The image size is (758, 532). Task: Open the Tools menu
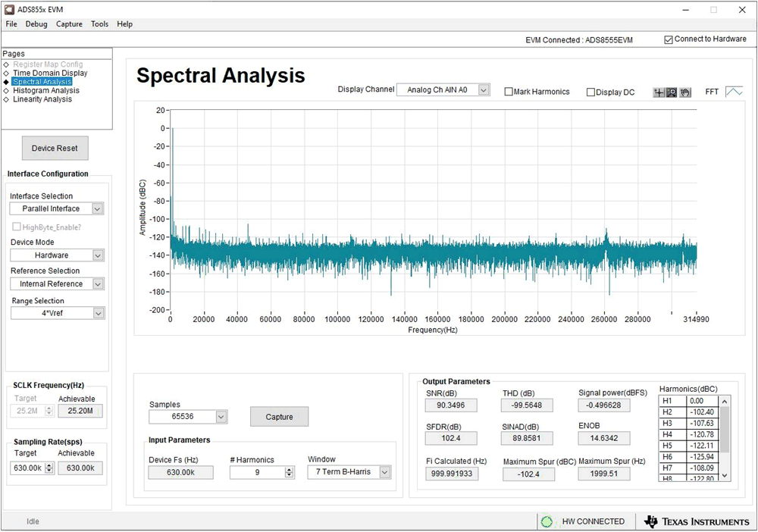[x=99, y=24]
